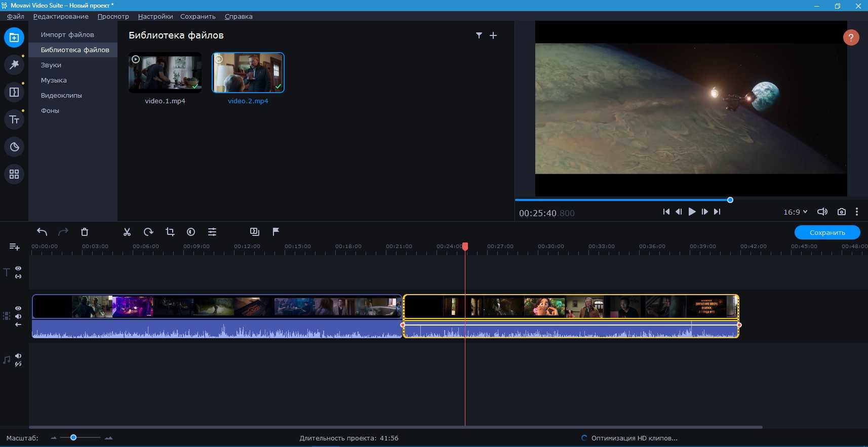Select the yellow-outlined second timeline clip
Viewport: 868px width, 447px height.
tap(571, 316)
